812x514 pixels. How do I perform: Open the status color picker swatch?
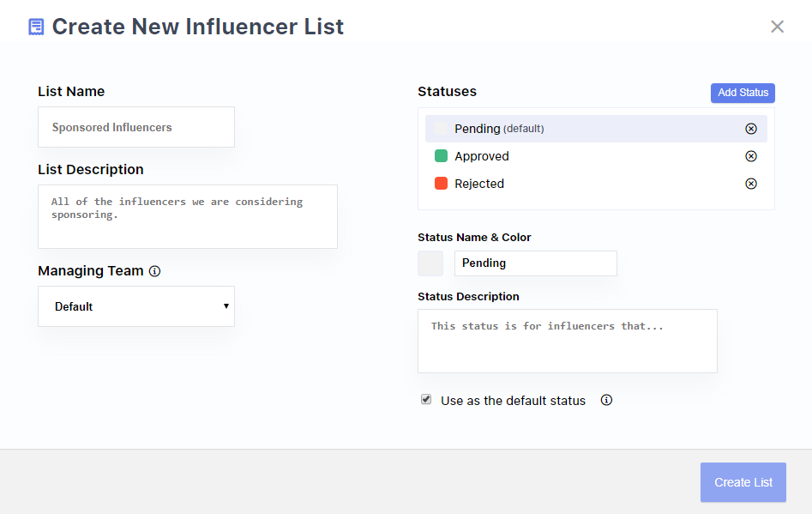tap(430, 263)
